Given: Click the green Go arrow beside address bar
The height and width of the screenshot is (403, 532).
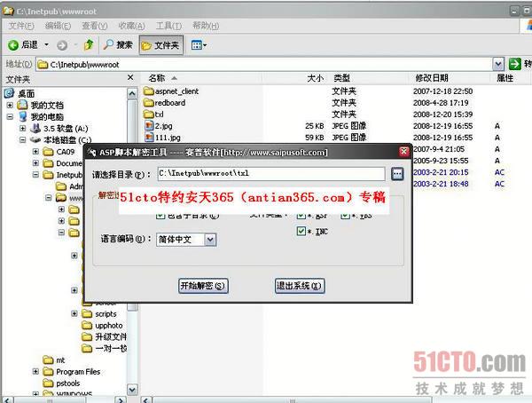Looking at the screenshot, I should [514, 64].
